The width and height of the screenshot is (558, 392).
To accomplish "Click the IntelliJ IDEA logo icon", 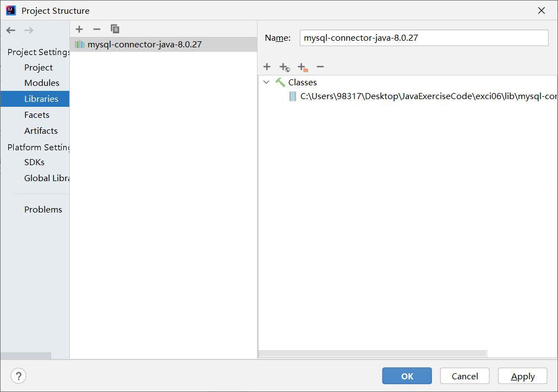I will [11, 10].
